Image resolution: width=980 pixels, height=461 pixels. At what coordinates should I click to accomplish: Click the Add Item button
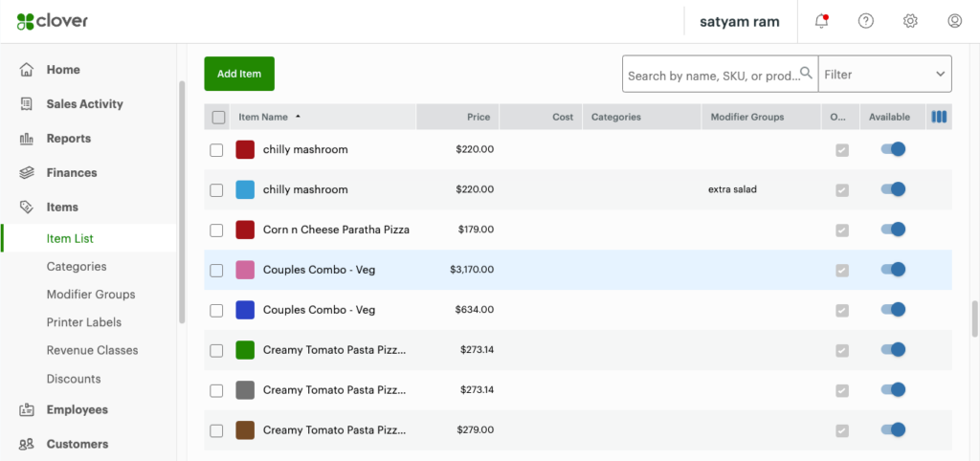tap(239, 74)
